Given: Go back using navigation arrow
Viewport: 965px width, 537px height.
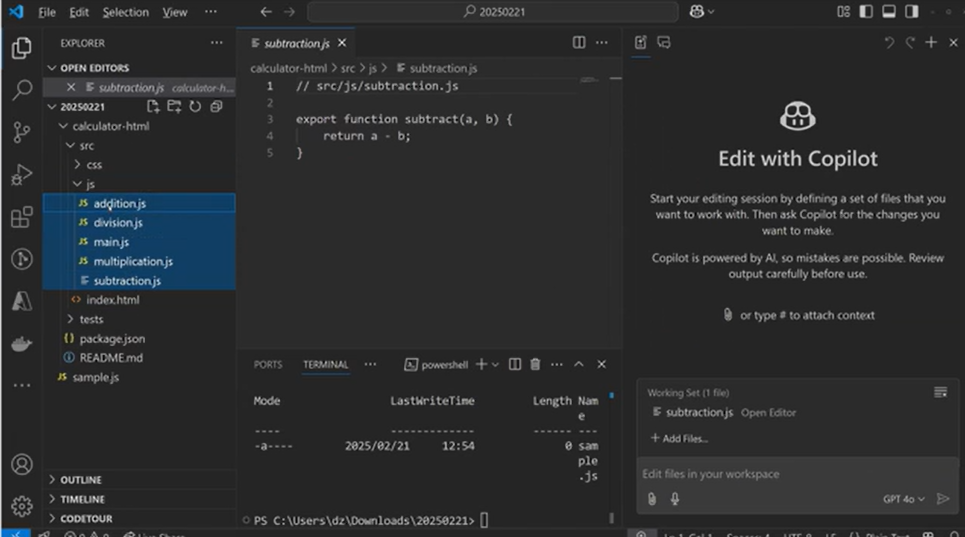Looking at the screenshot, I should pos(266,12).
